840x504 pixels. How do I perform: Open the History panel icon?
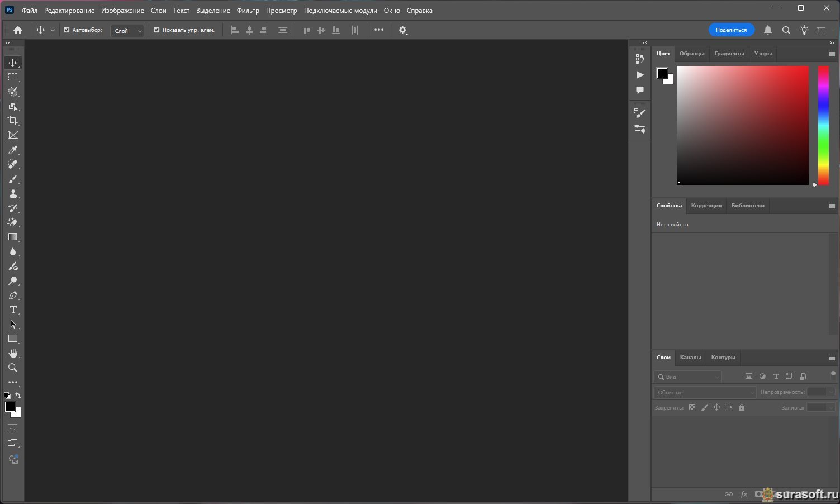click(x=640, y=59)
